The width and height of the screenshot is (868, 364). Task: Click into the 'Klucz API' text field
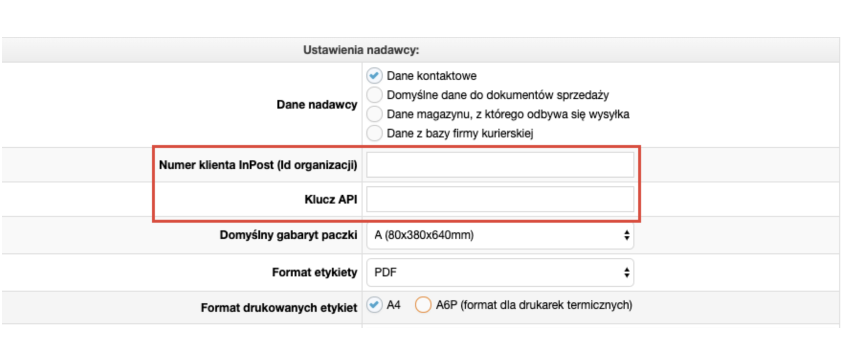[500, 199]
